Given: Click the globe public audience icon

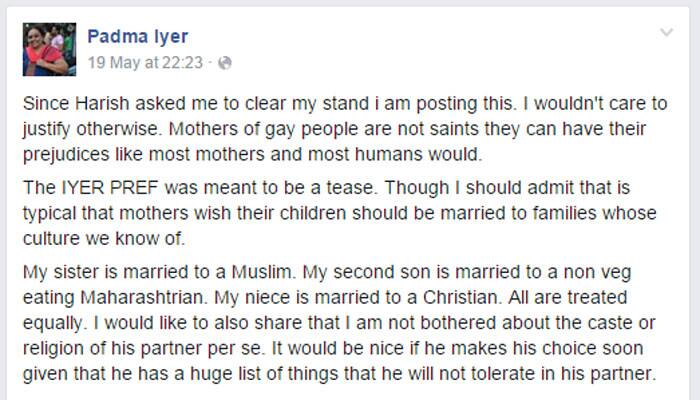Looking at the screenshot, I should pos(225,63).
